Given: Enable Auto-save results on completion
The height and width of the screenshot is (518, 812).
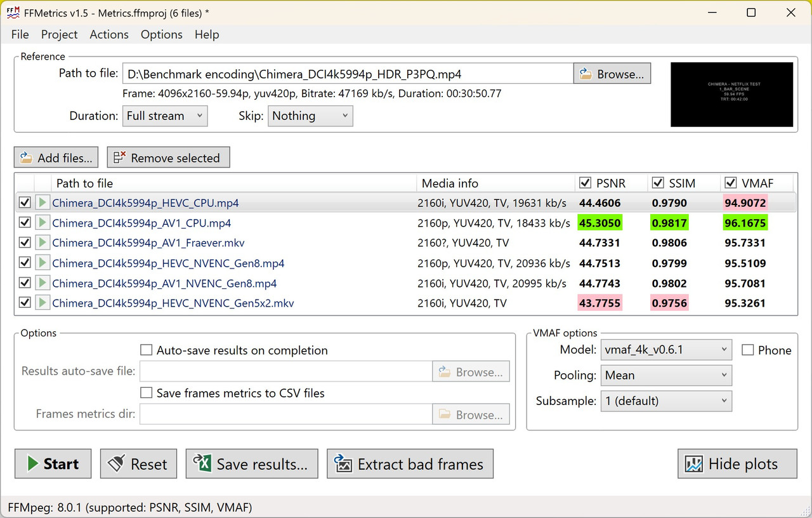Looking at the screenshot, I should coord(147,350).
